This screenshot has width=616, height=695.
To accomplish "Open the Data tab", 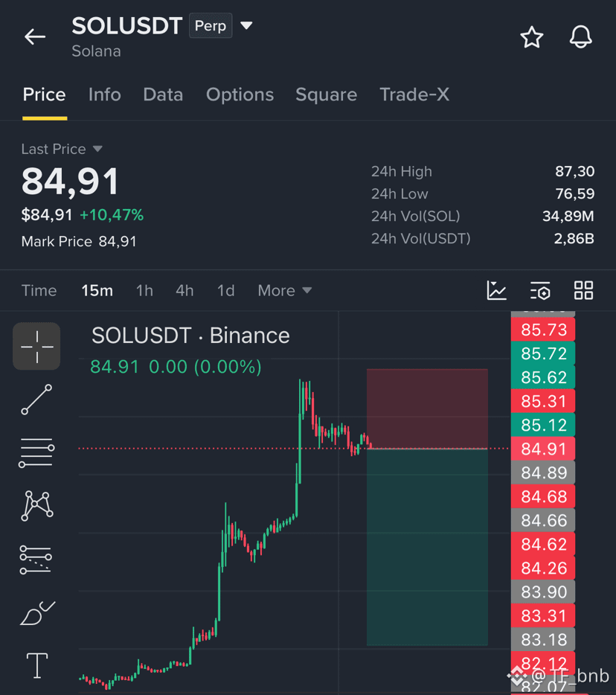I will click(x=163, y=95).
